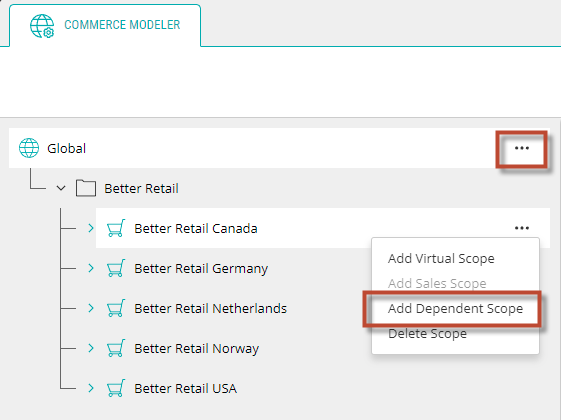Collapse the Better Retail folder node
The width and height of the screenshot is (561, 420).
coord(61,188)
